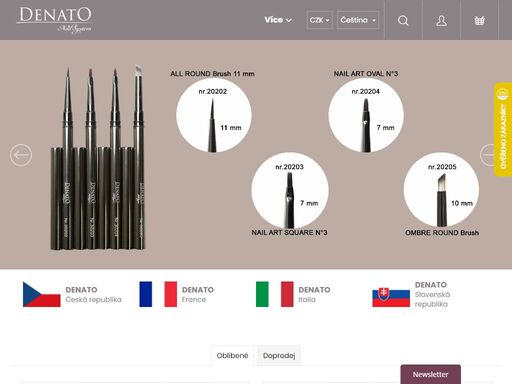Click the Czech Republic flag

pos(42,294)
